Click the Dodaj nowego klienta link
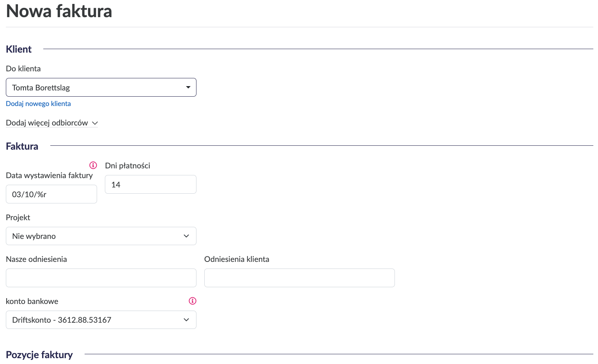The width and height of the screenshot is (598, 364). [x=38, y=104]
